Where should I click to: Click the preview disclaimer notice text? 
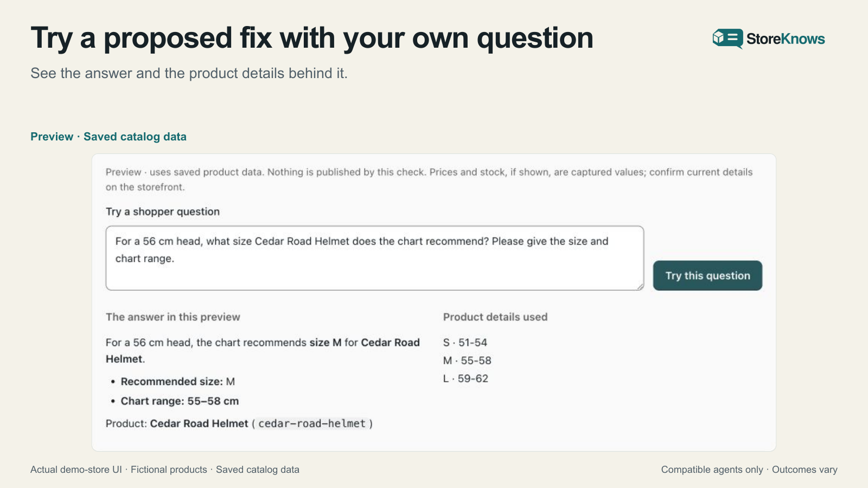(429, 179)
